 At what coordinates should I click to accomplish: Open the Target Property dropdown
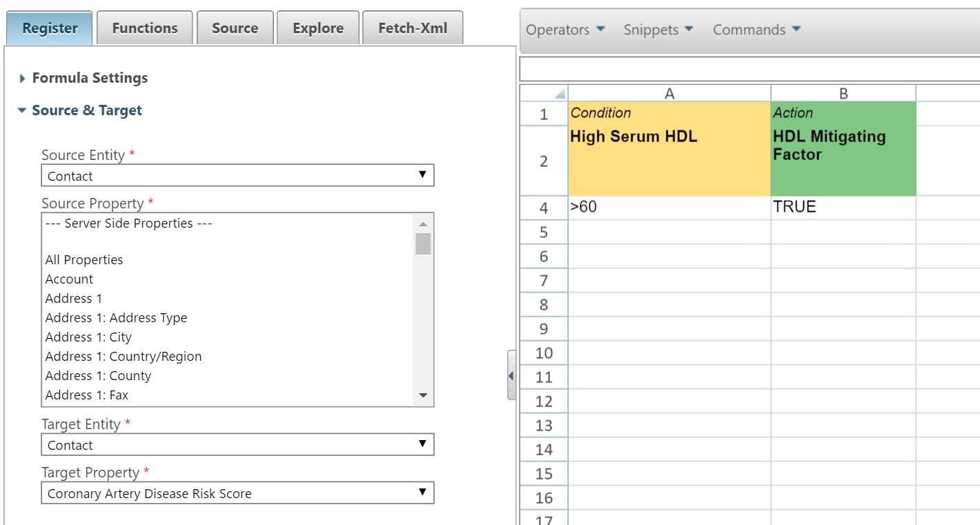(x=237, y=493)
